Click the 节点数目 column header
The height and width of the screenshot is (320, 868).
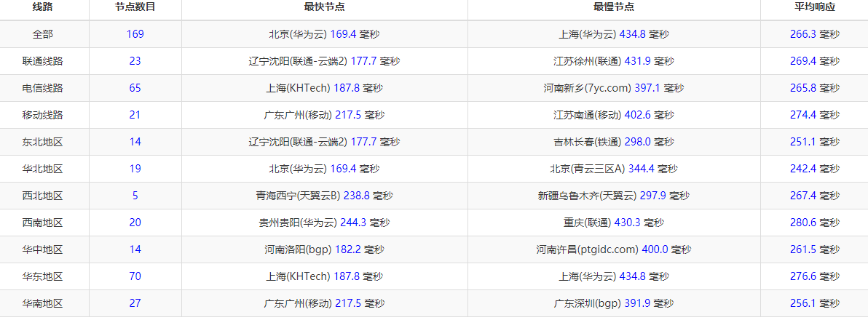(x=135, y=7)
